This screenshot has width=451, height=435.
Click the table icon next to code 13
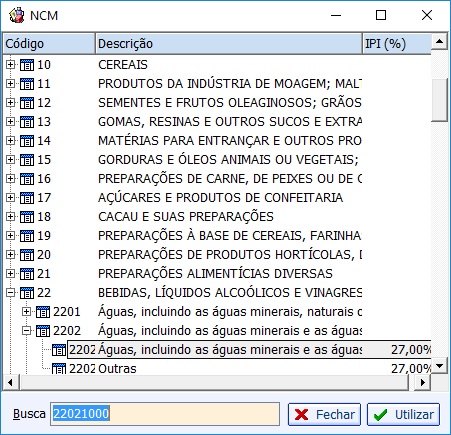pos(27,122)
